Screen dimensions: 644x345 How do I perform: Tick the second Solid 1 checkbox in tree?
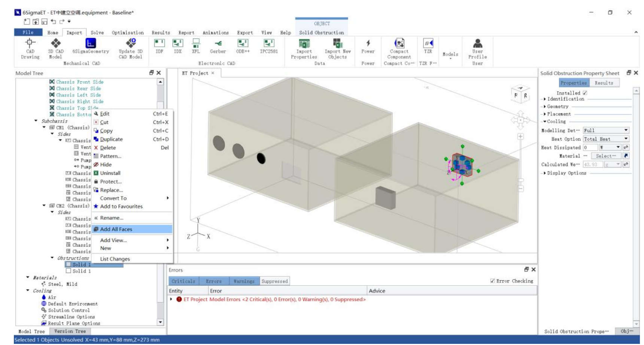(69, 271)
